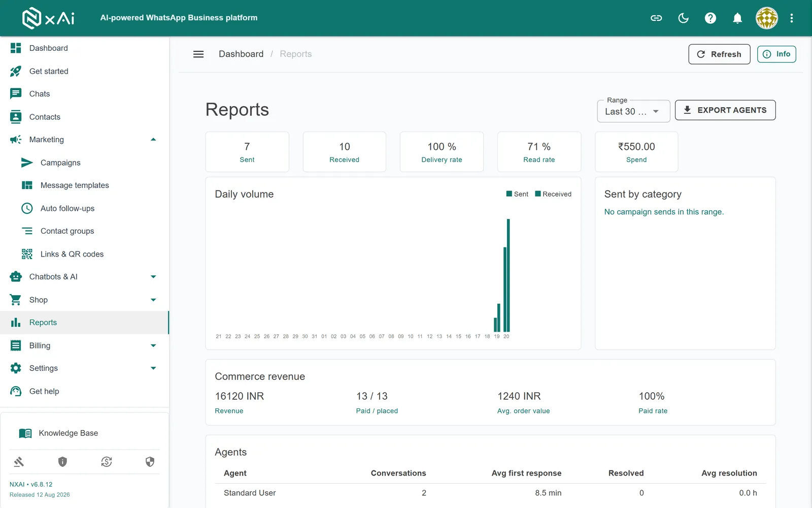
Task: Expand the Billing section arrow
Action: click(153, 345)
